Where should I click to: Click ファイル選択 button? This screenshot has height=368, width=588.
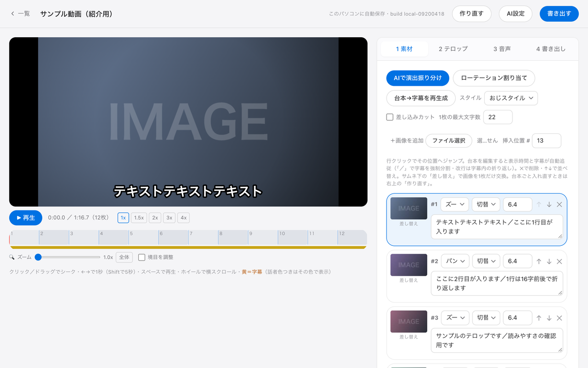449,141
